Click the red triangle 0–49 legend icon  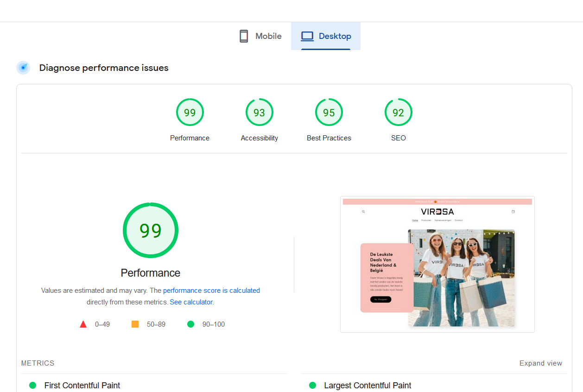[x=83, y=324]
